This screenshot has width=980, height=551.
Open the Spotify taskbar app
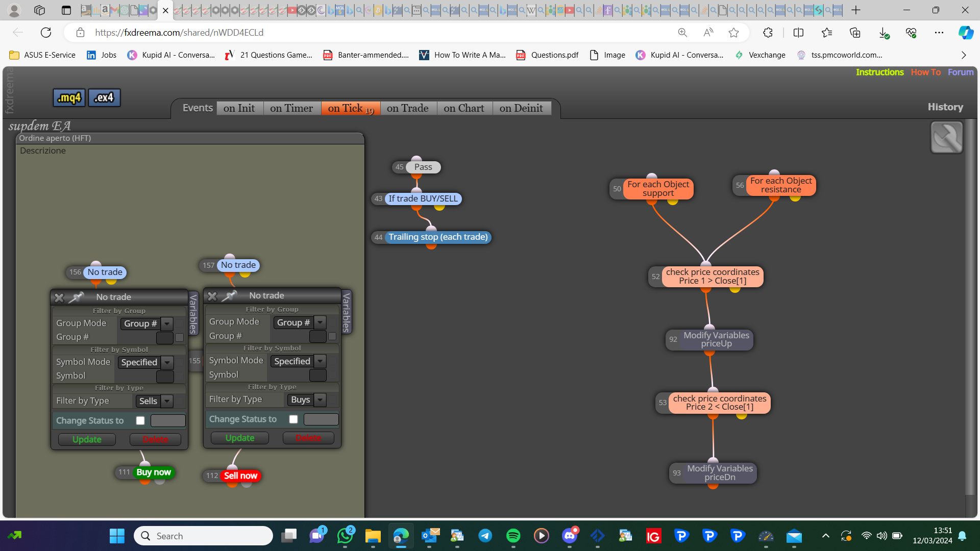pyautogui.click(x=513, y=536)
